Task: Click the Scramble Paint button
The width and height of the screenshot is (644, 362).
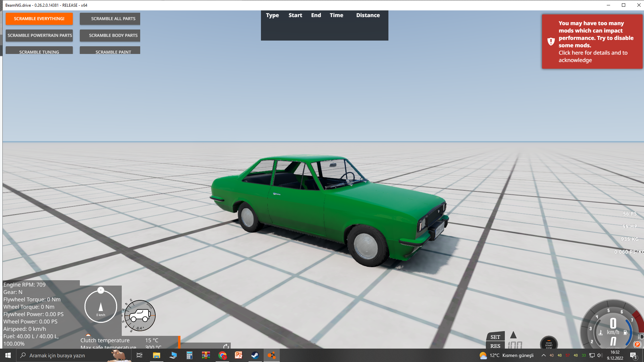Action: pyautogui.click(x=110, y=51)
